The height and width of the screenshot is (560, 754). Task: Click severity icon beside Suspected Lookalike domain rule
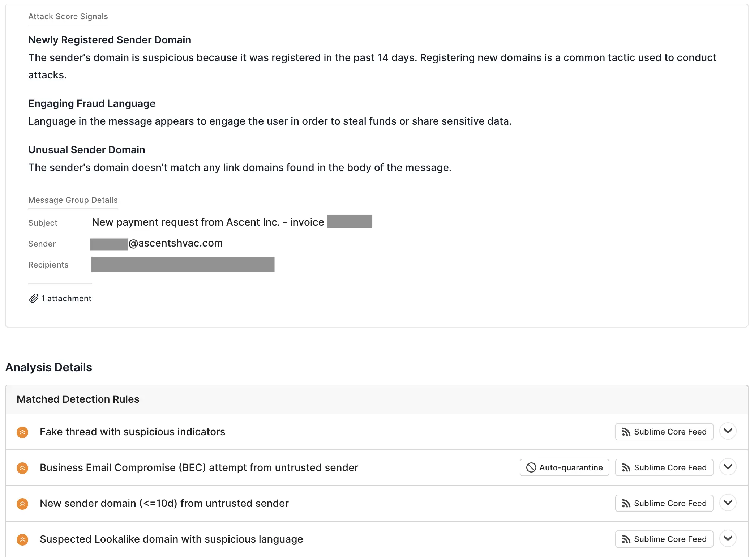pos(22,539)
